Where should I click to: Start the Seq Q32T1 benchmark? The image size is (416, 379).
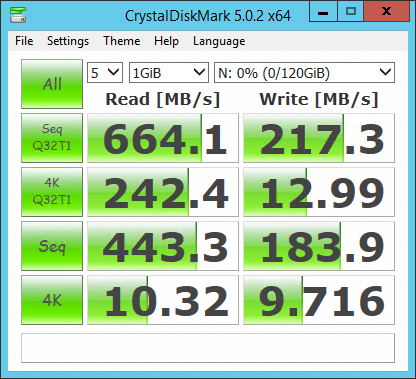[x=52, y=138]
